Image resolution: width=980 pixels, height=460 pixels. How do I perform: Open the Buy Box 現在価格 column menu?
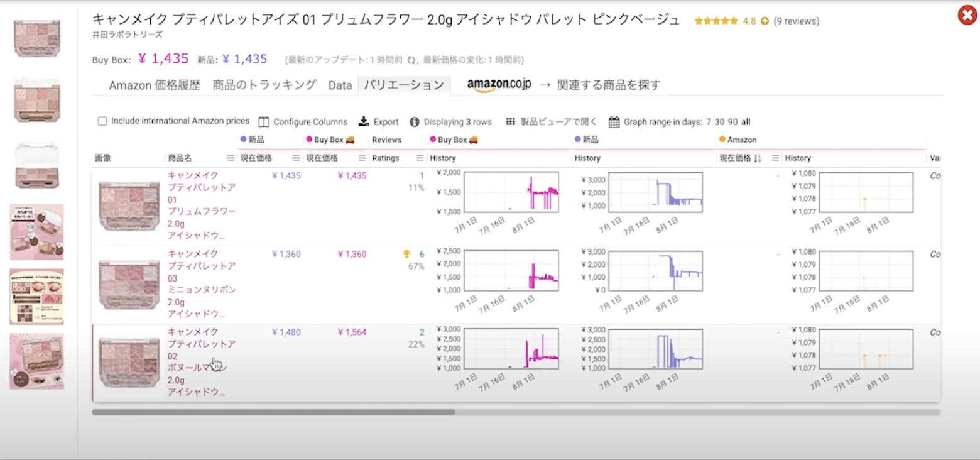[x=362, y=158]
